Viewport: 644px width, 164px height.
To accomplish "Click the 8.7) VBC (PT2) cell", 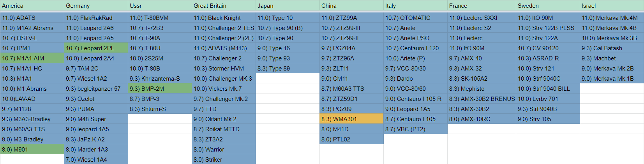I will coord(415,129).
